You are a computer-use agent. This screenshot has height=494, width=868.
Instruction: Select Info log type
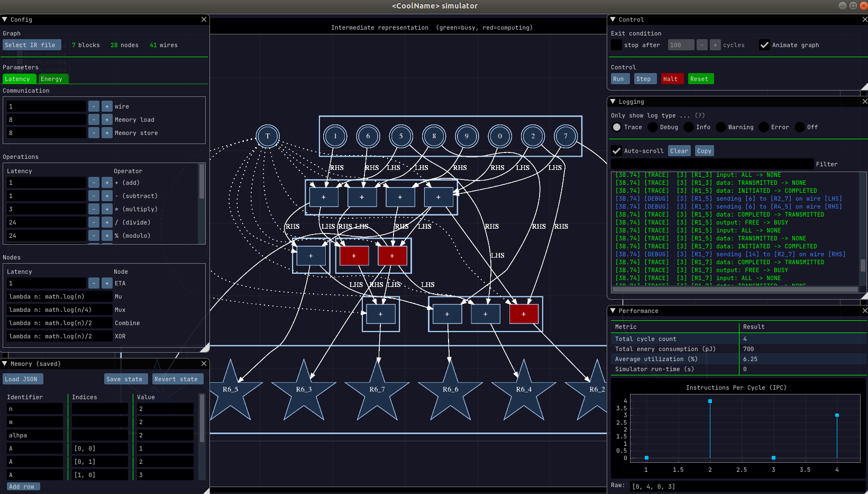click(x=689, y=127)
